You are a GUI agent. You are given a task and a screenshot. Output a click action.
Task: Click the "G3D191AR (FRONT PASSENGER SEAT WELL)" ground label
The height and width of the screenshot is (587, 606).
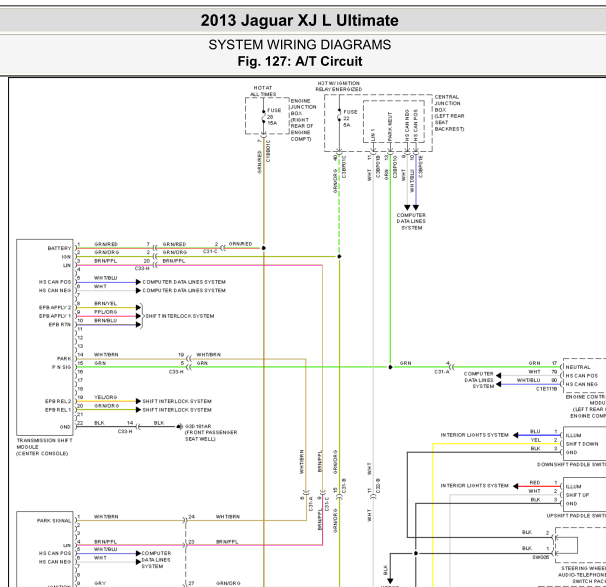coord(211,432)
